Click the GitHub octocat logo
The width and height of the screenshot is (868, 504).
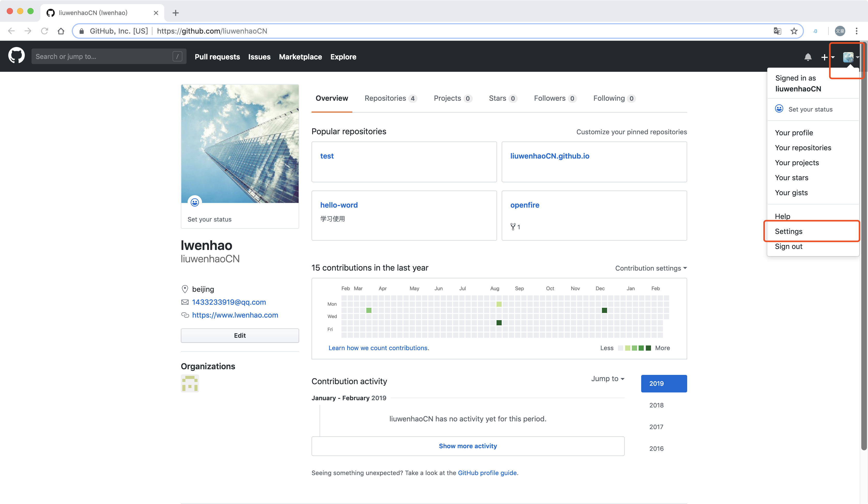pos(16,56)
